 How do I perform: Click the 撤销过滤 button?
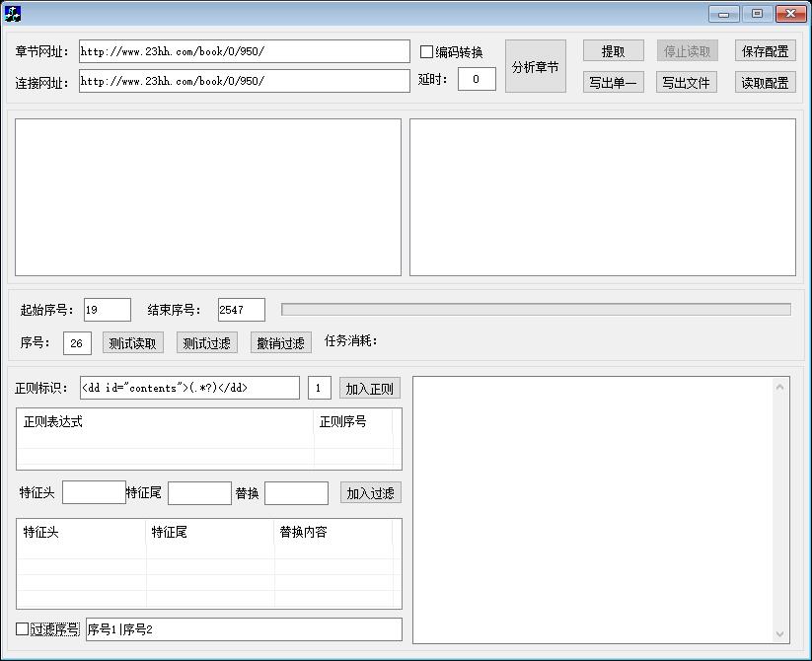280,342
